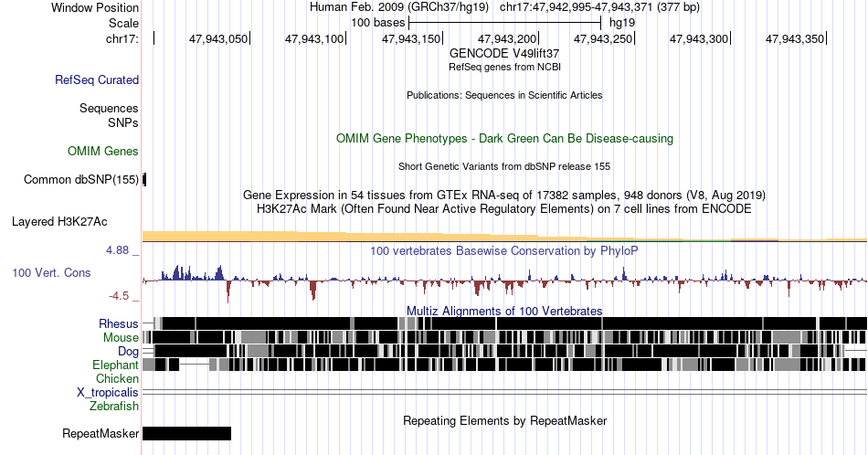Click the RefSeq genes from NCBI title

(x=504, y=67)
